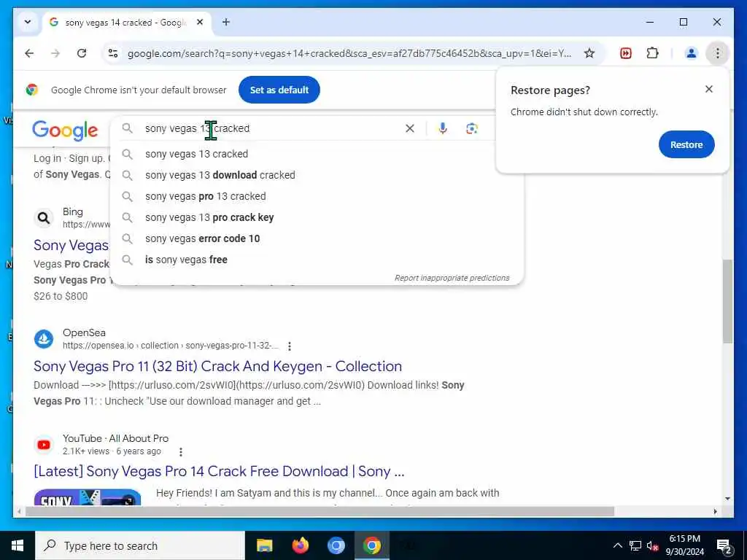Click the 'YouTube · All About Pro' source text
Viewport: 747px width, 560px height.
pos(116,438)
